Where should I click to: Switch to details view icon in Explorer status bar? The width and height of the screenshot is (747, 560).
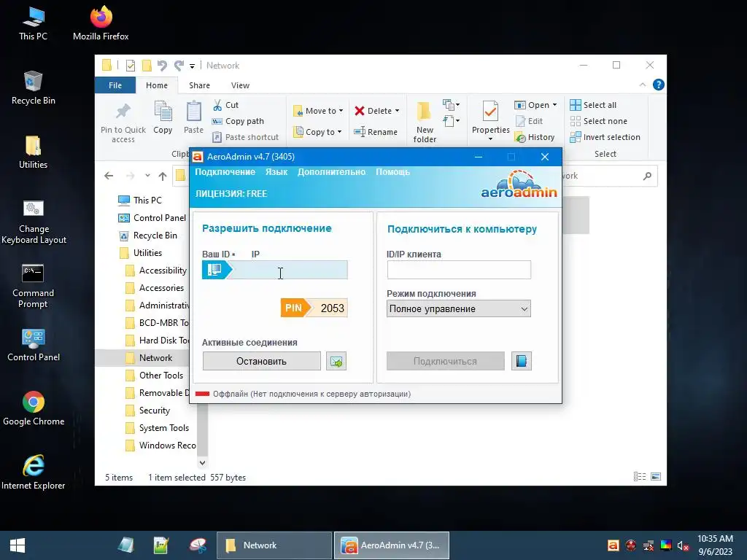tap(639, 477)
